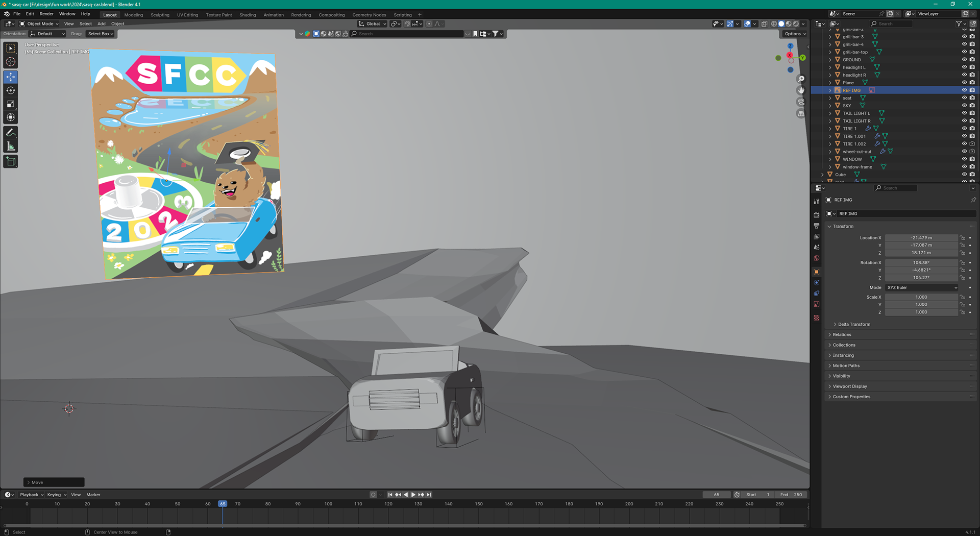Expand the REF IMG outliner row
The width and height of the screenshot is (980, 536).
[x=830, y=90]
